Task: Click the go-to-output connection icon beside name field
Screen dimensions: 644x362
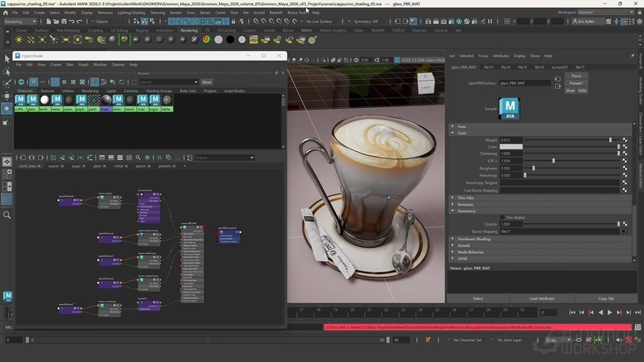Action: coord(557,86)
